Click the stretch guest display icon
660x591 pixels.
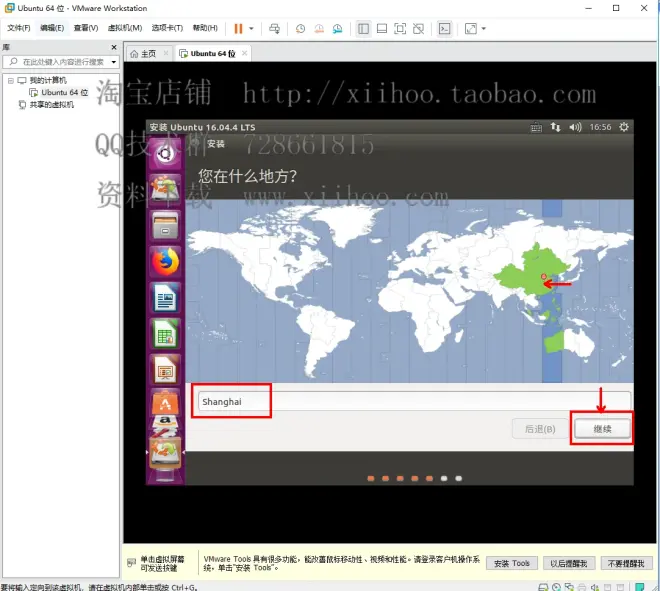[471, 29]
